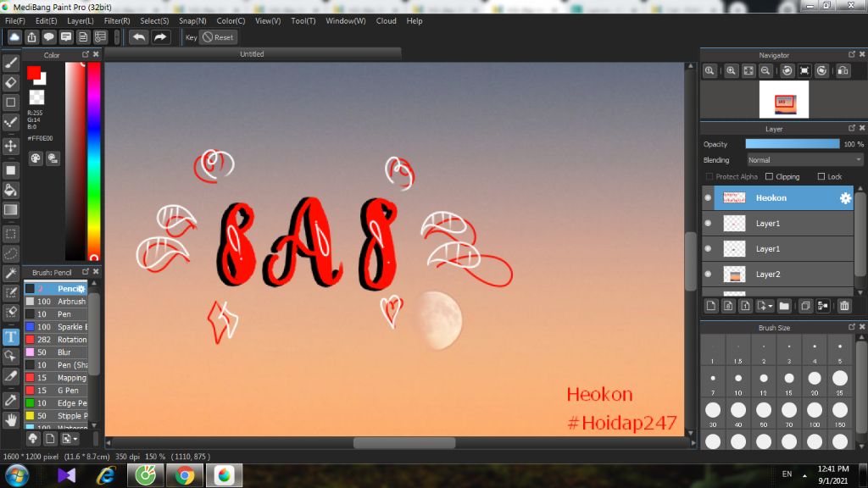Select the Magic Wand tool
868x488 pixels.
pyautogui.click(x=10, y=274)
